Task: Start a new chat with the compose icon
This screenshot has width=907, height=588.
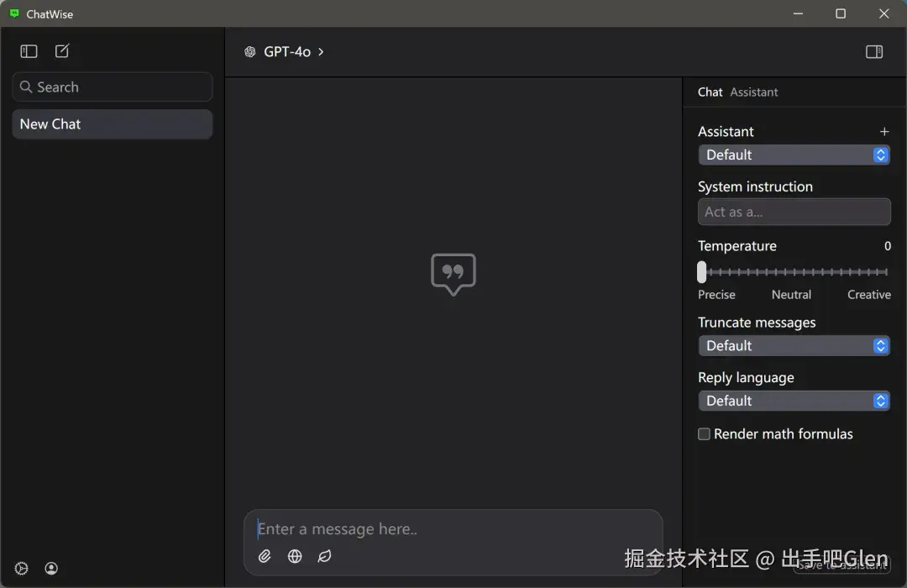Action: coord(61,51)
